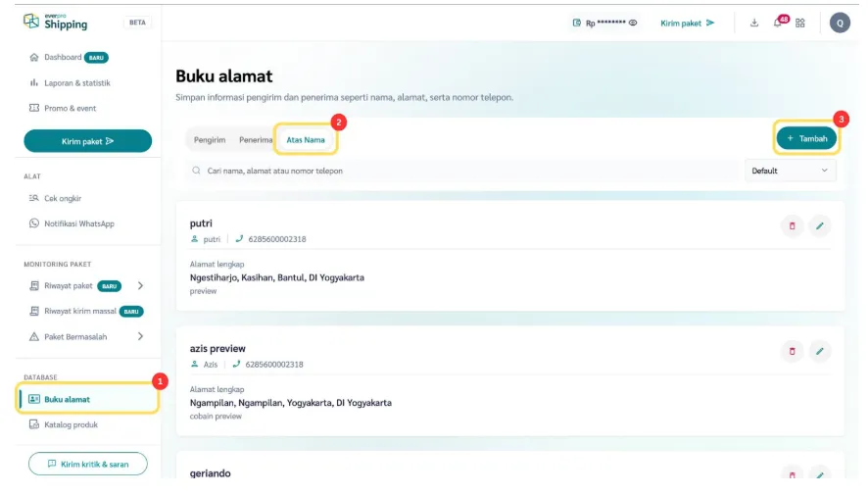Click the download icon in top bar
The height and width of the screenshot is (495, 868).
pyautogui.click(x=754, y=23)
